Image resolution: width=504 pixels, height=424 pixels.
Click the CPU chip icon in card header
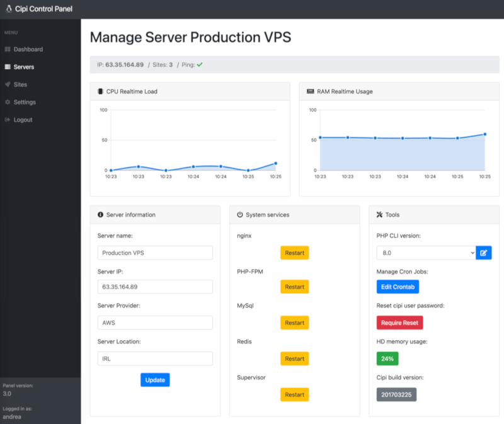(100, 91)
